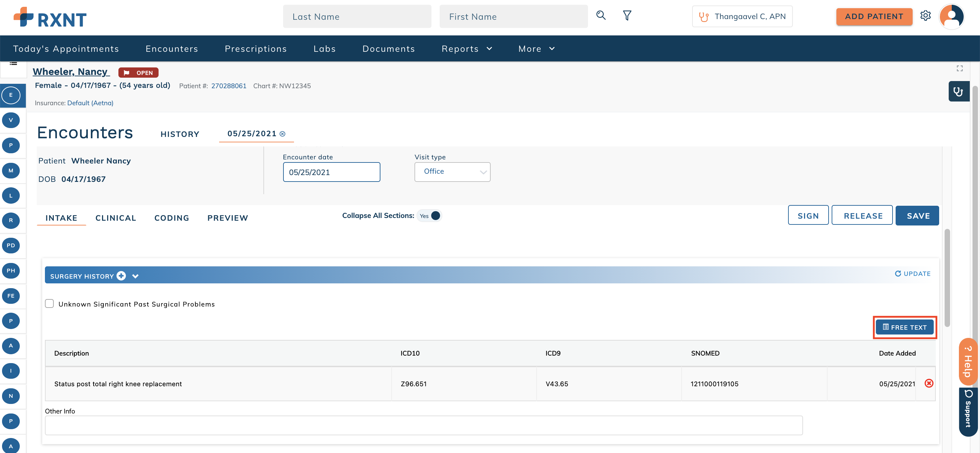
Task: Click the Default (Aetna) insurance link
Action: tap(90, 103)
